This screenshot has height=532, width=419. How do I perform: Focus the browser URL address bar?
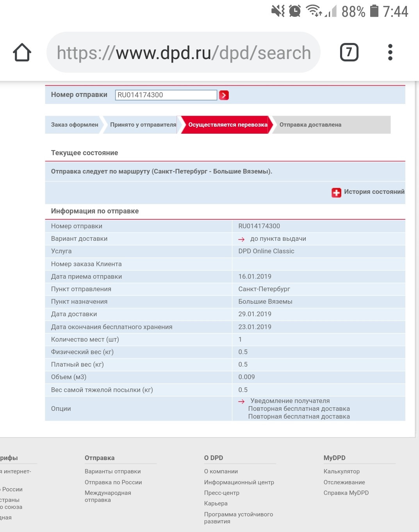[x=184, y=52]
